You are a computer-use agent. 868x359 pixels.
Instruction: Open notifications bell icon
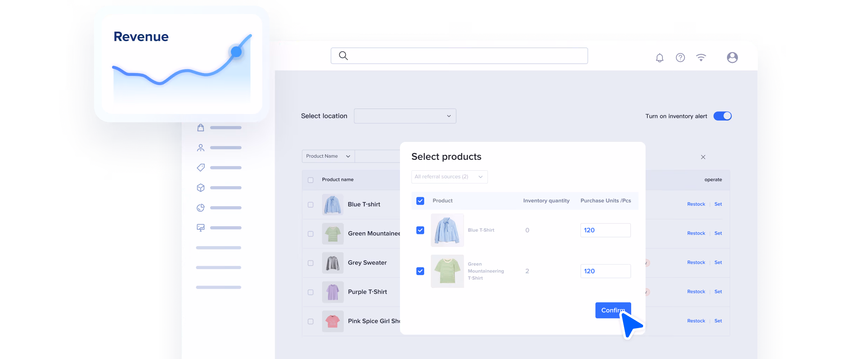660,58
